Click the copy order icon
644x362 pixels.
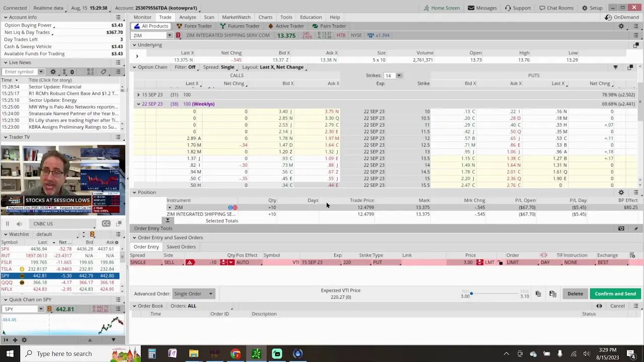[538, 294]
